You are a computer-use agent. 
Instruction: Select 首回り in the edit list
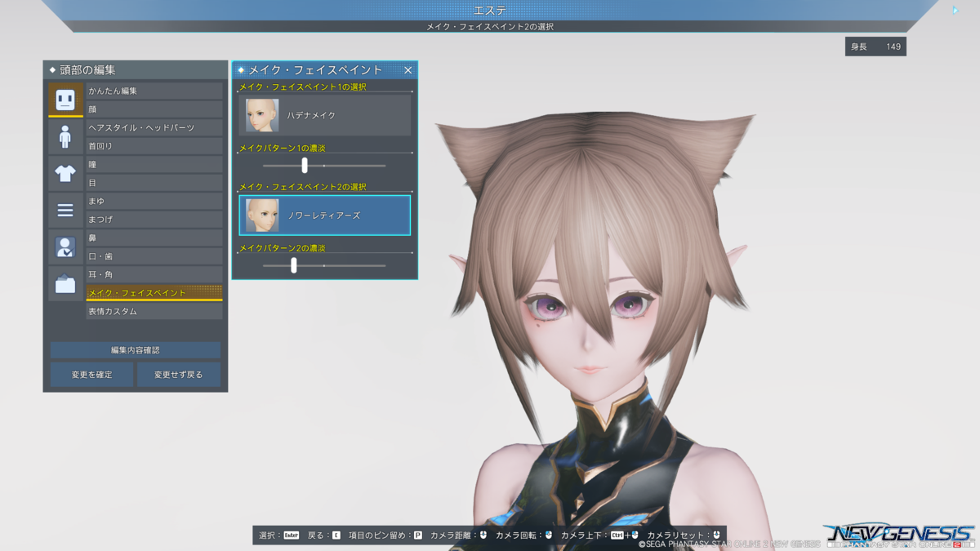point(154,146)
